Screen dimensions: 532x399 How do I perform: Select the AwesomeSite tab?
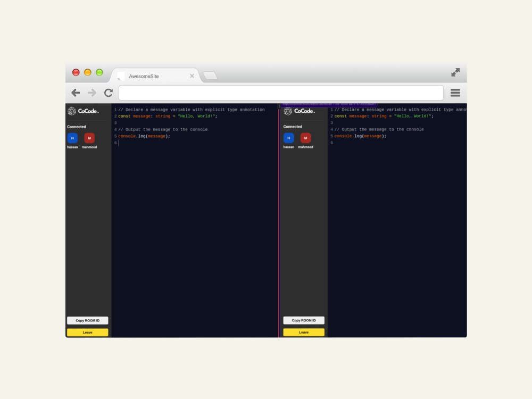[155, 76]
